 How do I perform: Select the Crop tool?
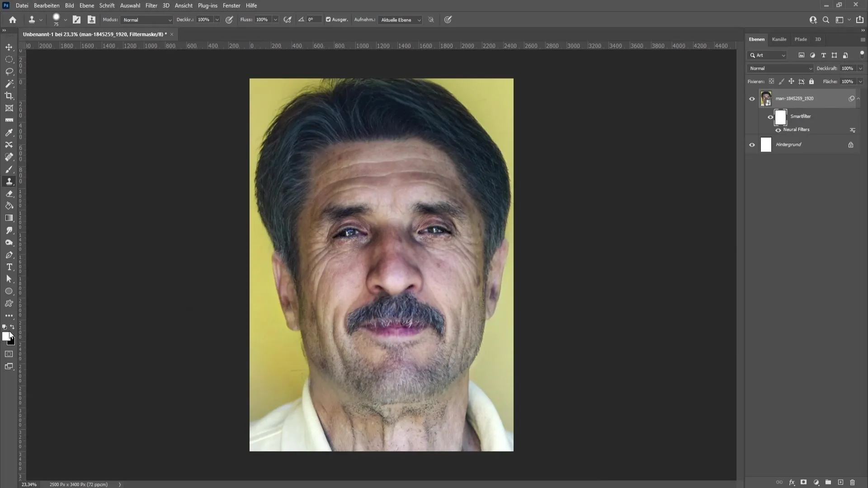9,95
